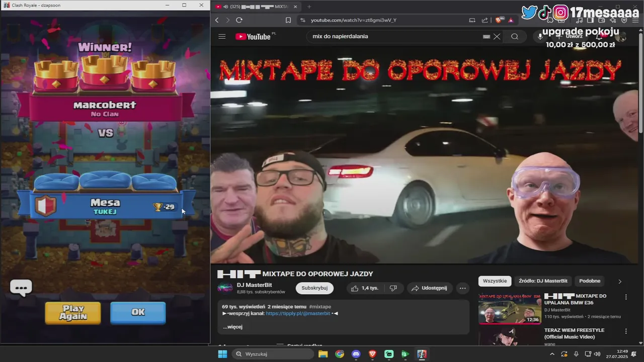This screenshot has height=362, width=644.
Task: Click the video player area
Action: click(x=424, y=155)
